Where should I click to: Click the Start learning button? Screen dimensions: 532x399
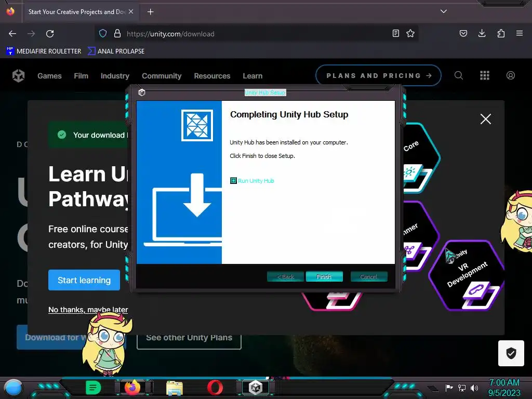click(84, 280)
